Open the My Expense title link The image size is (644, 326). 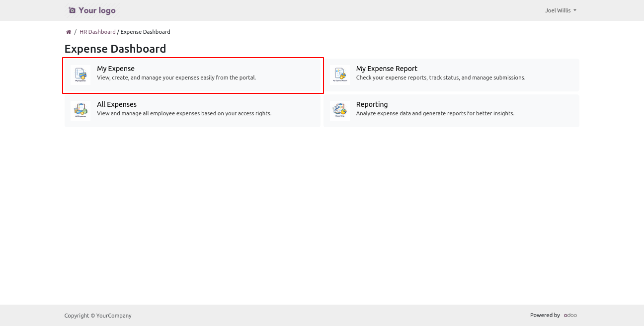[x=116, y=69]
